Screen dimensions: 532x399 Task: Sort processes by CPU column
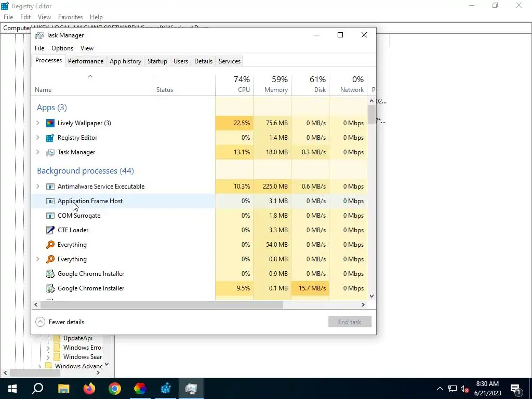pos(234,85)
